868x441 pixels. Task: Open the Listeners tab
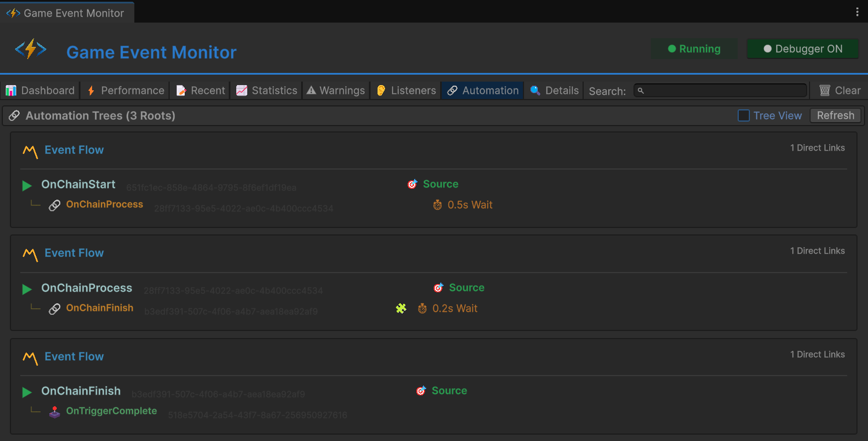[x=405, y=90]
